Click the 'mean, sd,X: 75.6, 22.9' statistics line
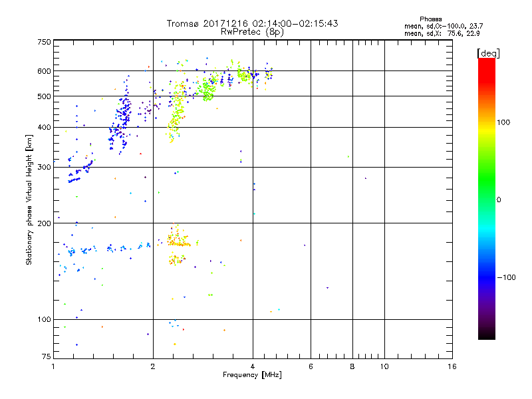The image size is (532, 399). 442,34
